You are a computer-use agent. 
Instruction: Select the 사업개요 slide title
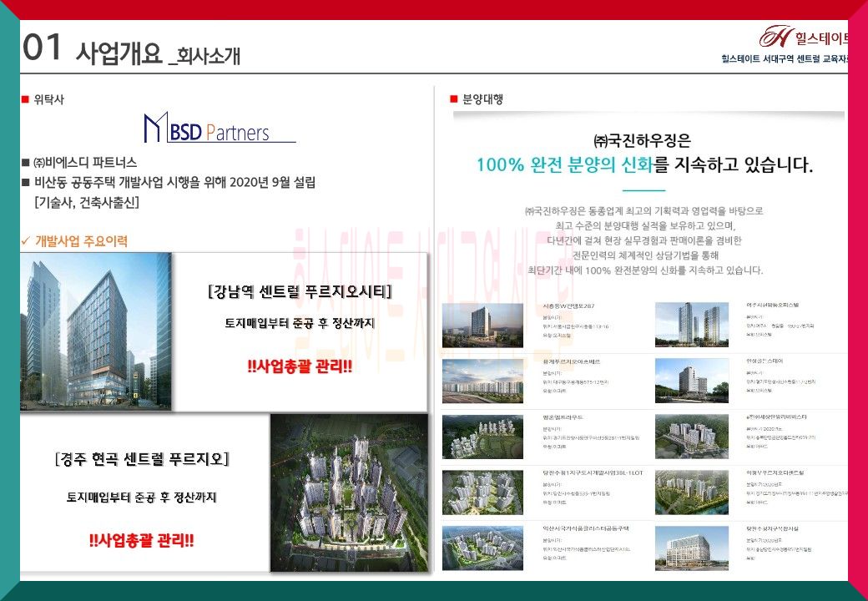tap(119, 53)
